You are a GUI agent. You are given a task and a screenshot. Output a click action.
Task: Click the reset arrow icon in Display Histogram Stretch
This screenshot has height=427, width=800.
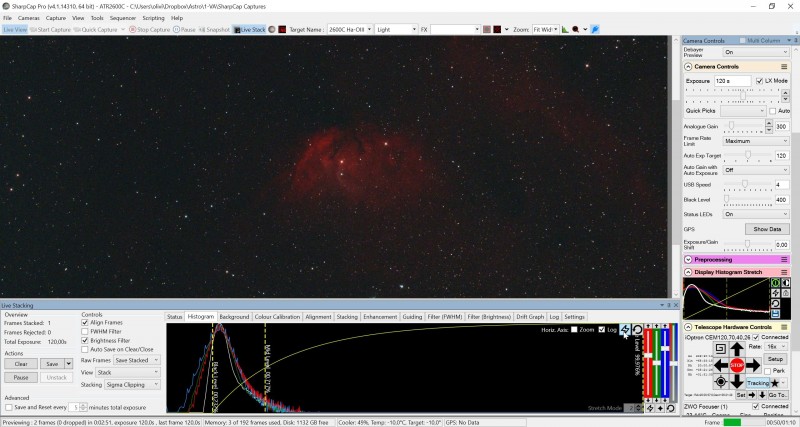(x=776, y=304)
